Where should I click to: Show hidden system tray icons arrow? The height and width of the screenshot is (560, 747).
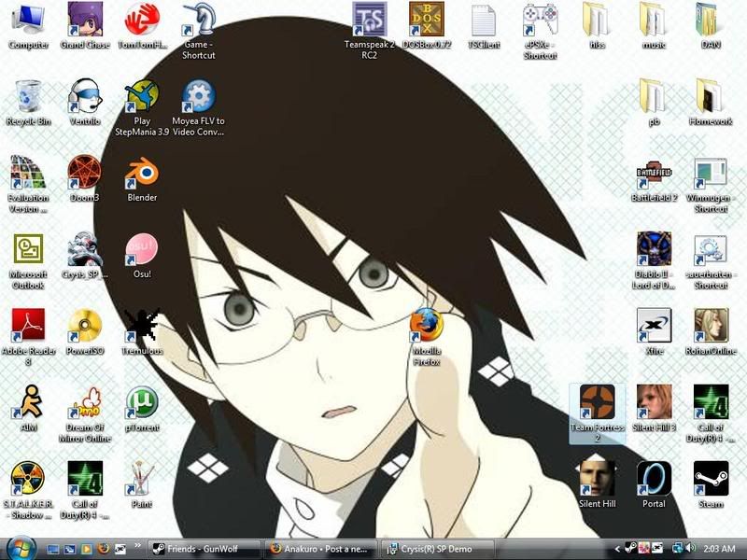point(616,549)
